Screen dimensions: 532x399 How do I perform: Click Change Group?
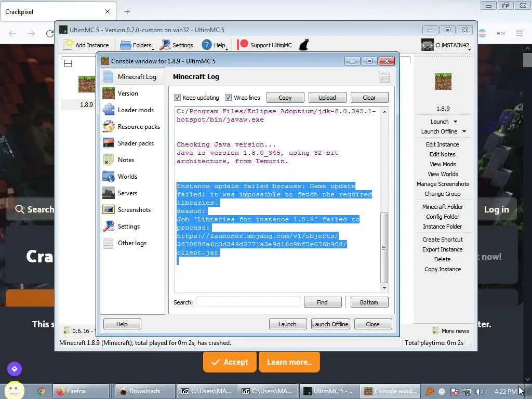coord(443,194)
